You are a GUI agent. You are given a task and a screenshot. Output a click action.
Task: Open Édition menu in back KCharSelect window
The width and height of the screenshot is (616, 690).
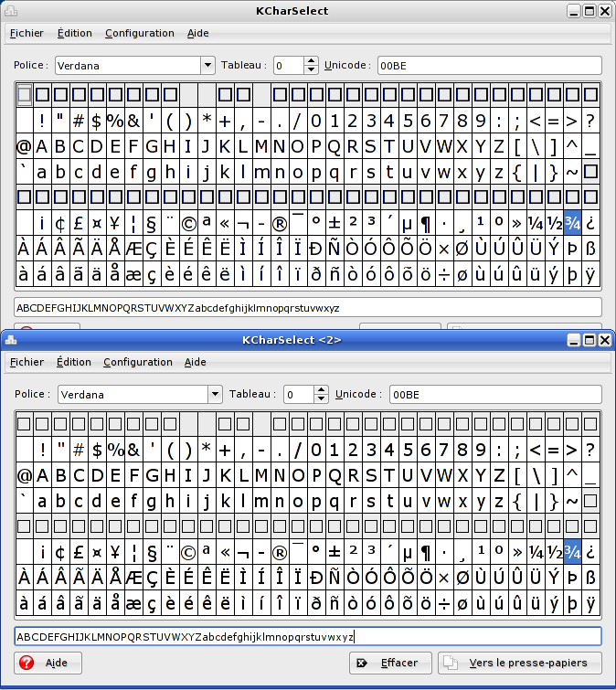pyautogui.click(x=75, y=33)
